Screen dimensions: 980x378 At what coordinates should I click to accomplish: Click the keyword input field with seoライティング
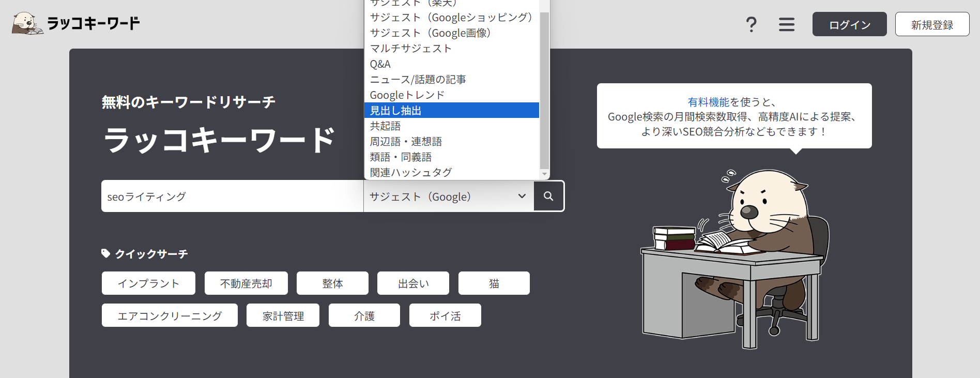point(233,196)
